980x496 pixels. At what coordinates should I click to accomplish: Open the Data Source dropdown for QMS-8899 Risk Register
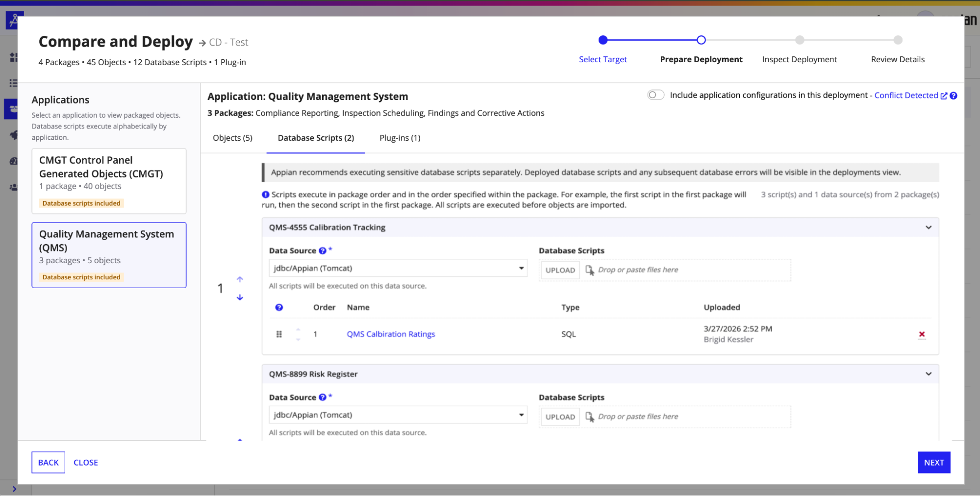(x=398, y=415)
